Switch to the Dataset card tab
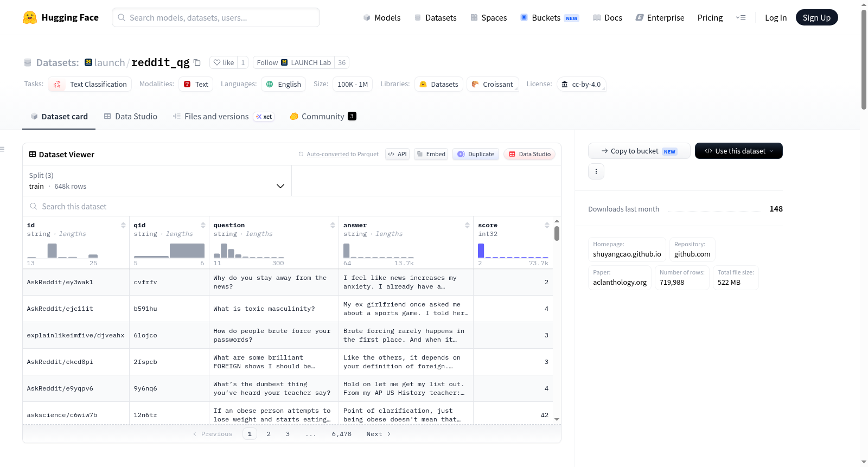Viewport: 868px width, 467px height. click(x=59, y=116)
